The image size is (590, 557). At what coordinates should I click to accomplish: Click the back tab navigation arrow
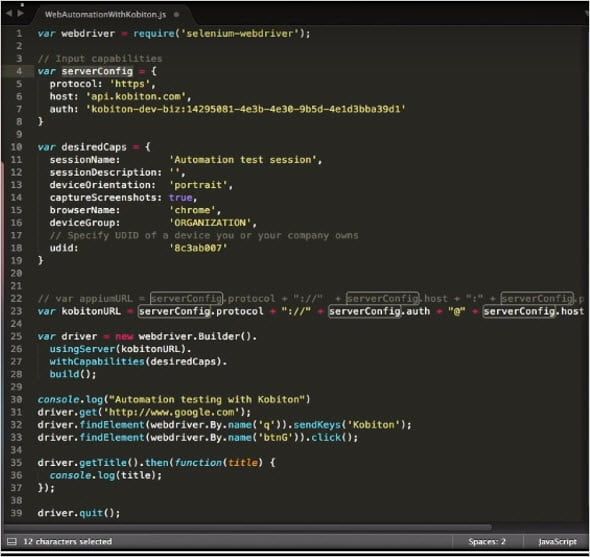tap(9, 13)
